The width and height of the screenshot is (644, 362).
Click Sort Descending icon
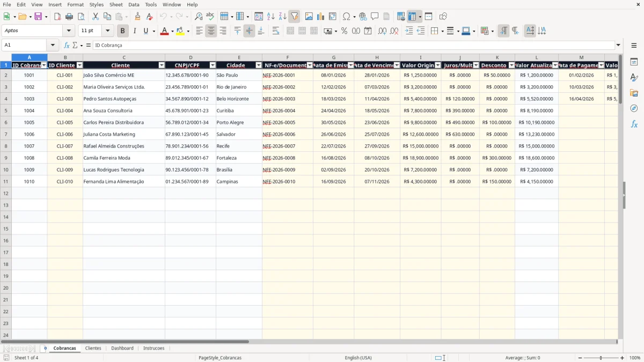pos(282,17)
